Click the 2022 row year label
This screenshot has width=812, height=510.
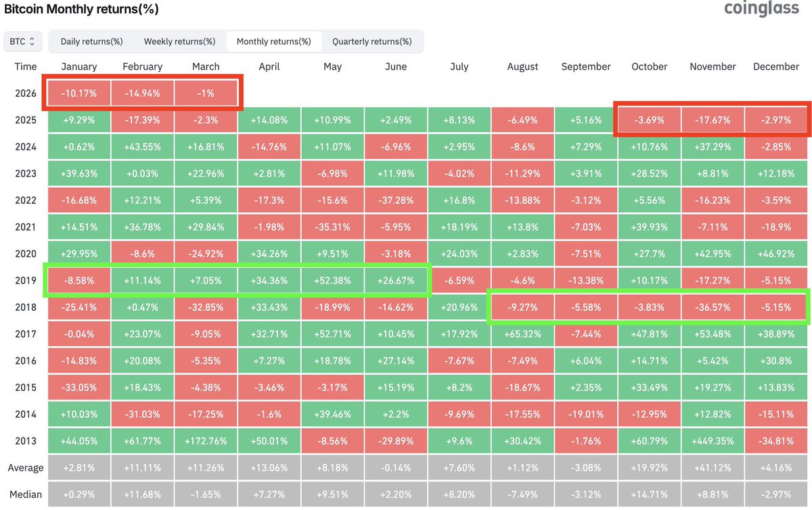click(x=26, y=200)
